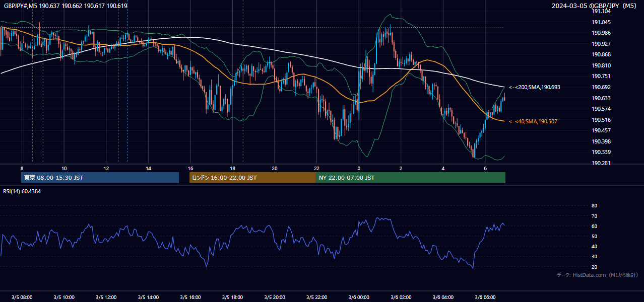
Task: Click RSI scale value 70
Action: pyautogui.click(x=594, y=216)
